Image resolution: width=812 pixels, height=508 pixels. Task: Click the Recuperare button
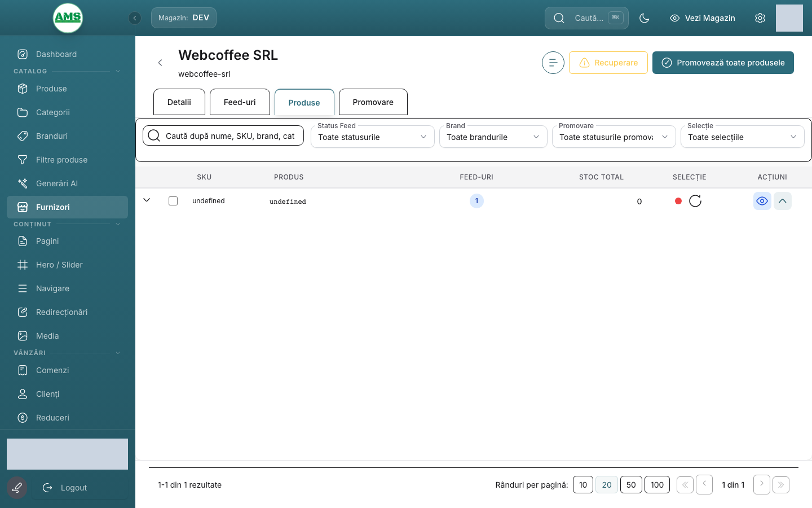click(608, 63)
